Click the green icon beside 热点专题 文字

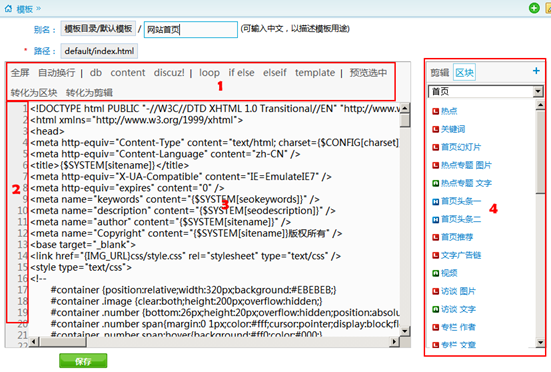click(435, 183)
